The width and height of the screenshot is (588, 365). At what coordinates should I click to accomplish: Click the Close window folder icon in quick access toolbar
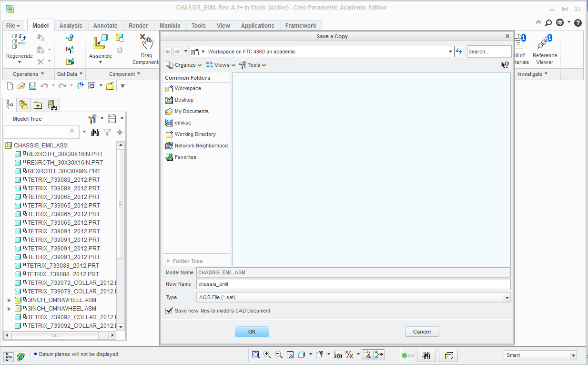[x=110, y=86]
